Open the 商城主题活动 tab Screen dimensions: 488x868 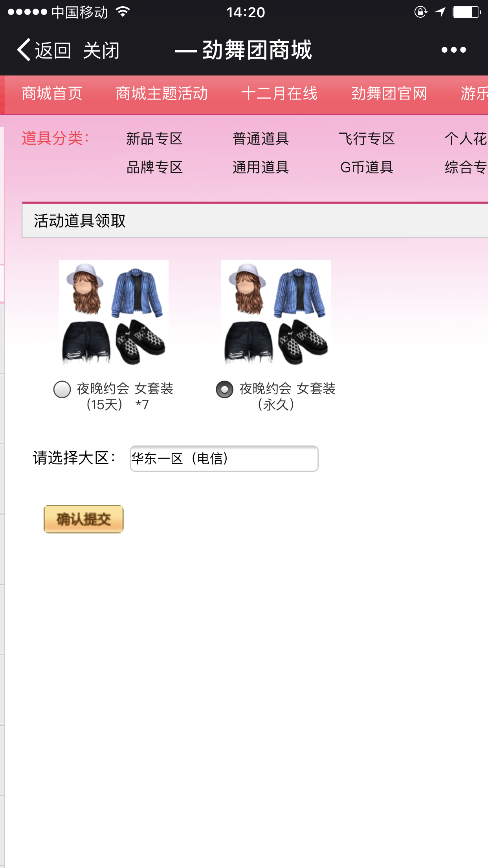tap(162, 94)
